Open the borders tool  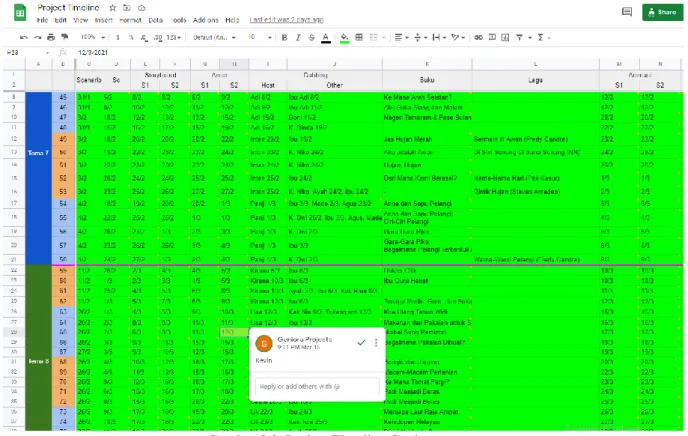coord(359,38)
